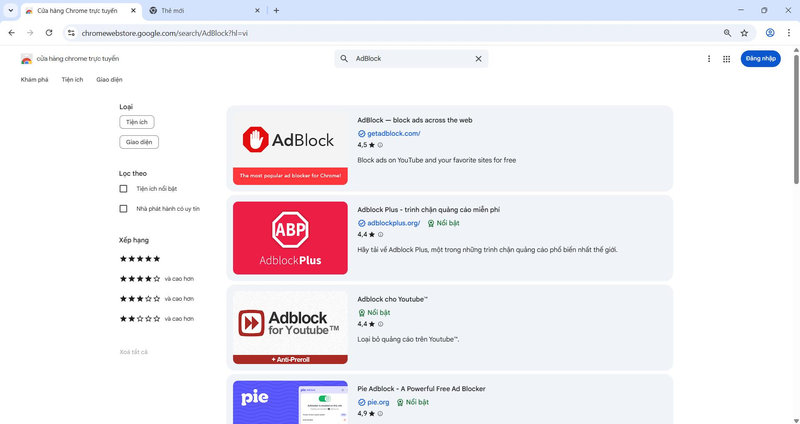800x424 pixels.
Task: Click the search magnifier icon in store search
Action: pyautogui.click(x=344, y=59)
